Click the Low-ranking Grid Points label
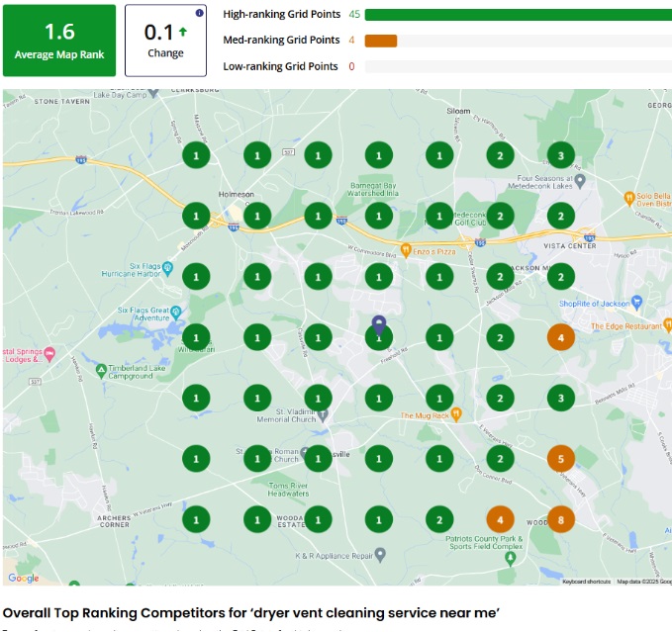Image resolution: width=672 pixels, height=632 pixels. coord(280,66)
